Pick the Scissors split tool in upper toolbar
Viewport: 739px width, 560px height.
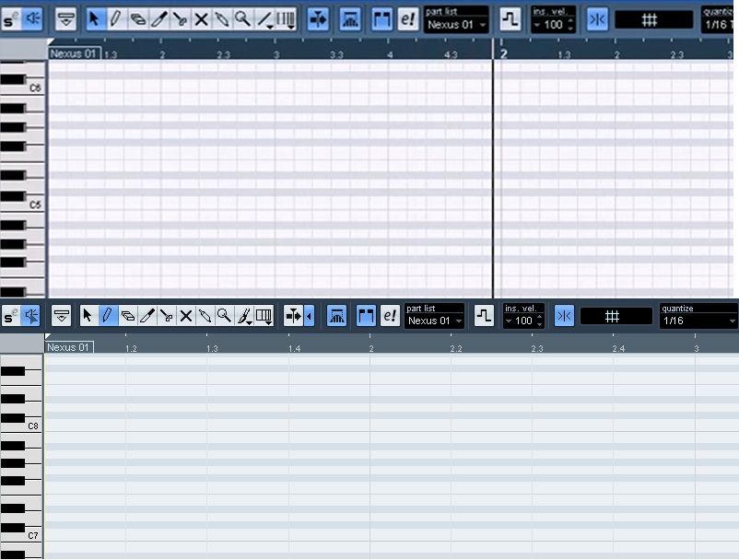coord(180,17)
